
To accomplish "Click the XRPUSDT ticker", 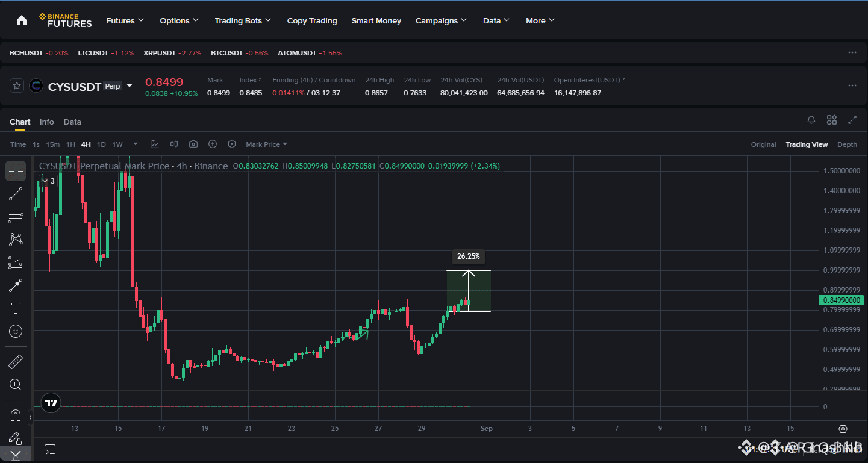I will [172, 53].
